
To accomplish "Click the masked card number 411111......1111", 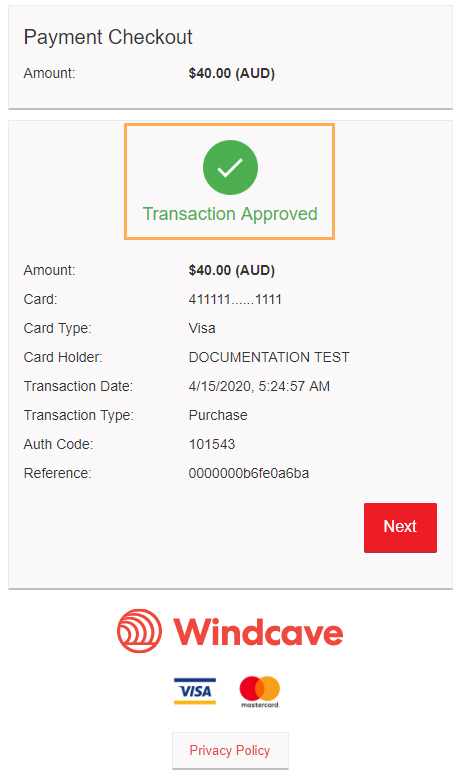I will [x=235, y=299].
